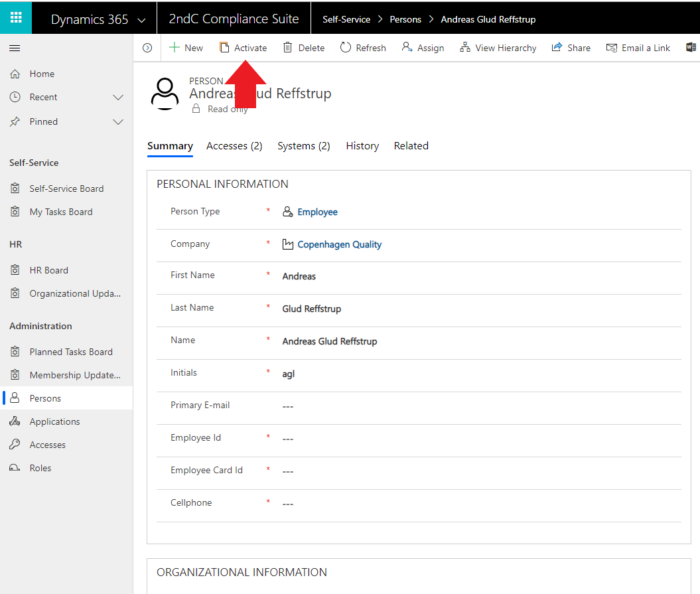The width and height of the screenshot is (700, 594).
Task: Activate this person record
Action: (x=243, y=48)
